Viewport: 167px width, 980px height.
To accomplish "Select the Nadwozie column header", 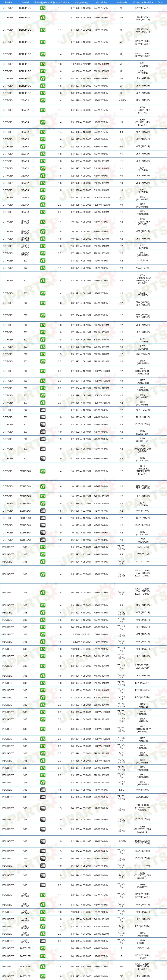I will (122, 2).
